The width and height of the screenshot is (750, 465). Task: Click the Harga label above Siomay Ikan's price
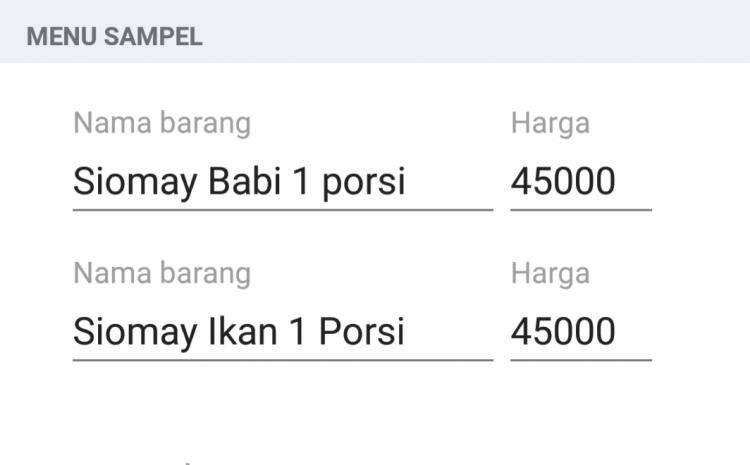click(x=550, y=274)
